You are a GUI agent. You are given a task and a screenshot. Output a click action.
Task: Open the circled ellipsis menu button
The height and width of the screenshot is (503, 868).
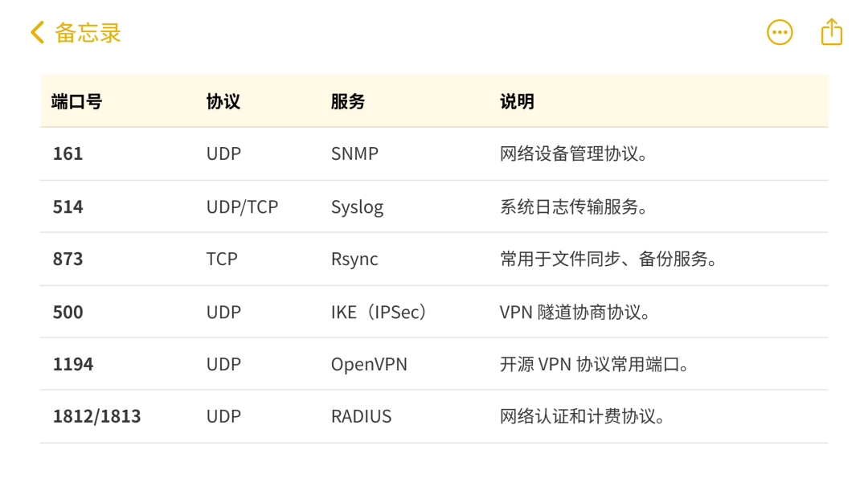[x=778, y=32]
